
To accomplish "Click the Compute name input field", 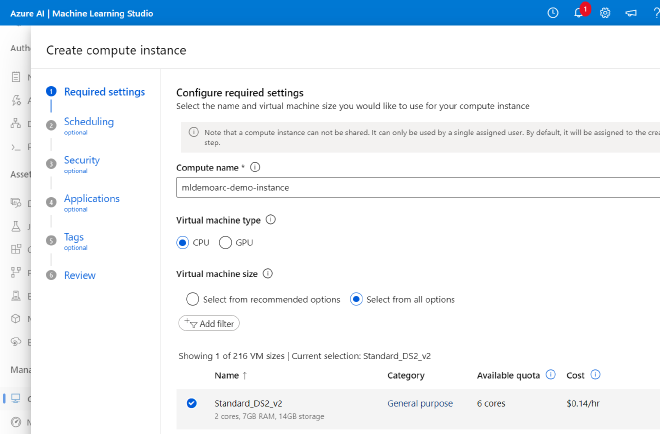I will coord(418,188).
